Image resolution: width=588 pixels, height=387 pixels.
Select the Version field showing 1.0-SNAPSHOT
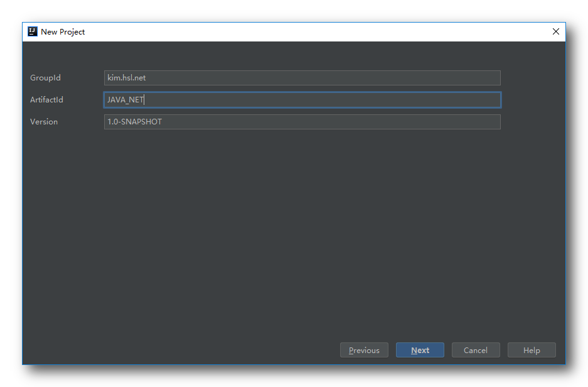(x=302, y=122)
